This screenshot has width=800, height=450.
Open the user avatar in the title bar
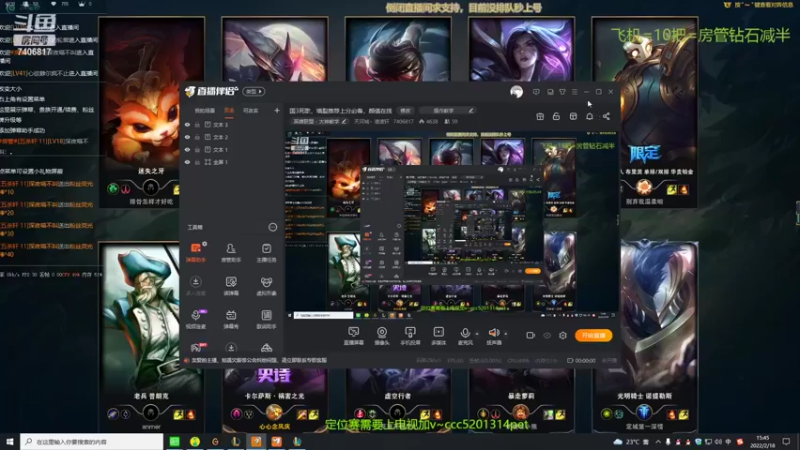click(516, 92)
